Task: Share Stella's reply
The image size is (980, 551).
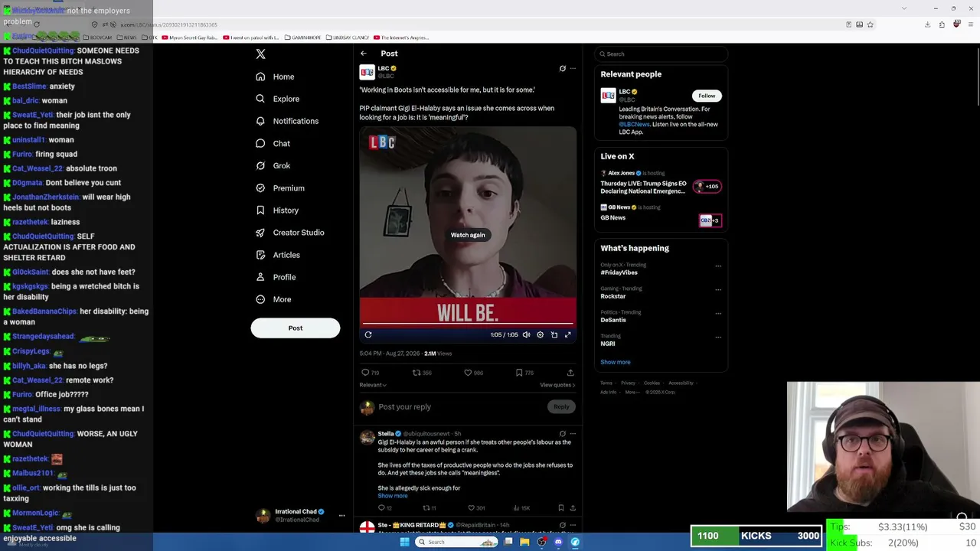Action: (x=573, y=508)
